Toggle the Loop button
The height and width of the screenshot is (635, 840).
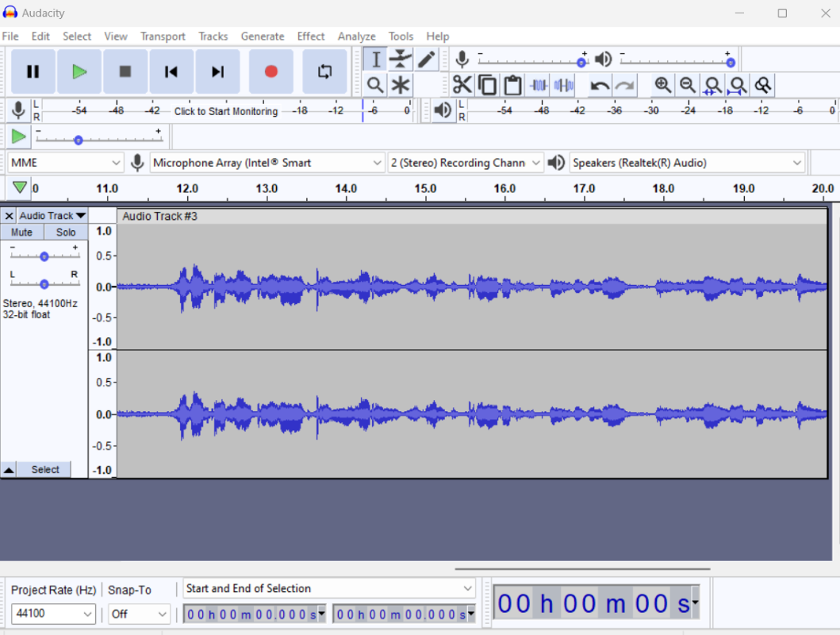324,71
